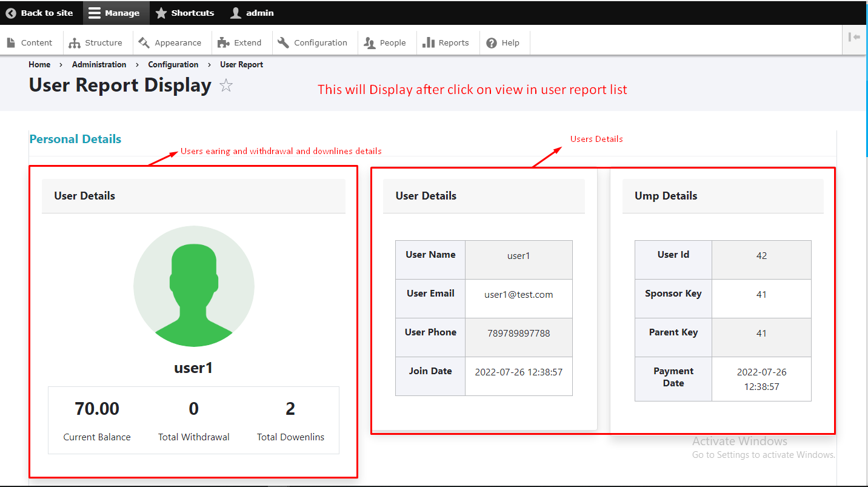Expand the Reports menu options
The image size is (868, 487).
tap(447, 42)
